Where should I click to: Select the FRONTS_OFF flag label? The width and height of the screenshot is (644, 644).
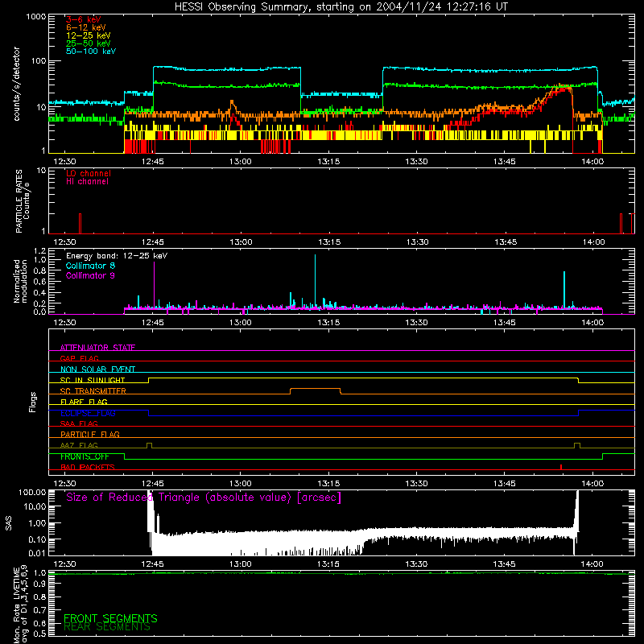(x=85, y=456)
